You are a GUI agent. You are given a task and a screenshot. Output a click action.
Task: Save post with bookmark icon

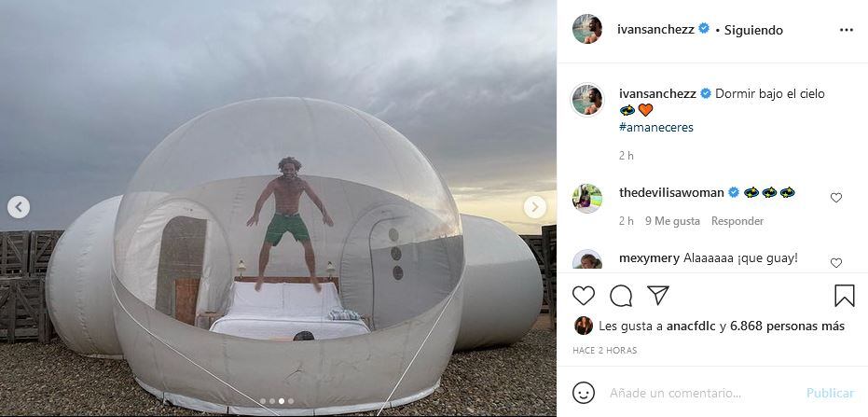pyautogui.click(x=844, y=296)
